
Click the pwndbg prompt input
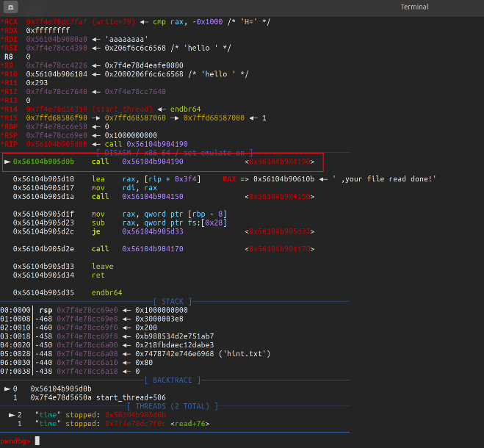[37, 441]
